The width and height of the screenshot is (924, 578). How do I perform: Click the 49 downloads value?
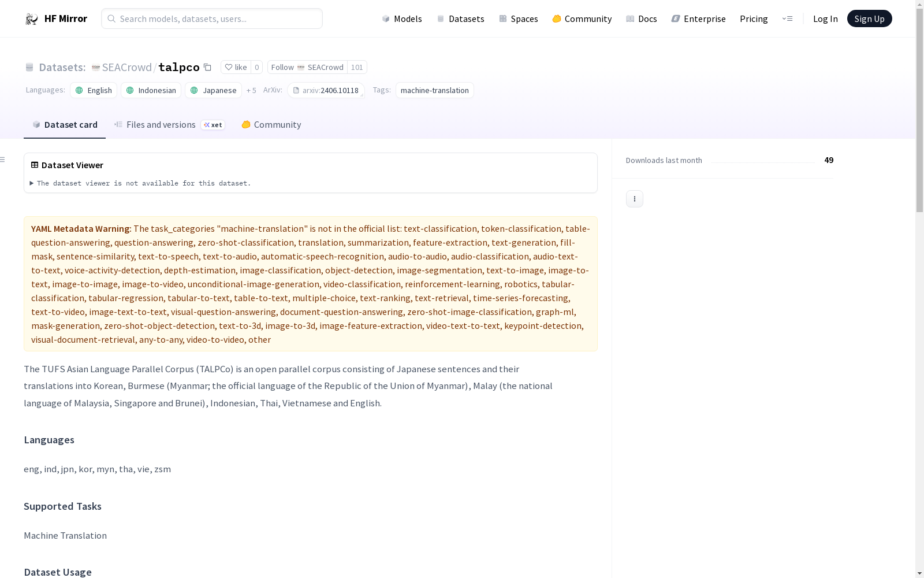(x=829, y=160)
